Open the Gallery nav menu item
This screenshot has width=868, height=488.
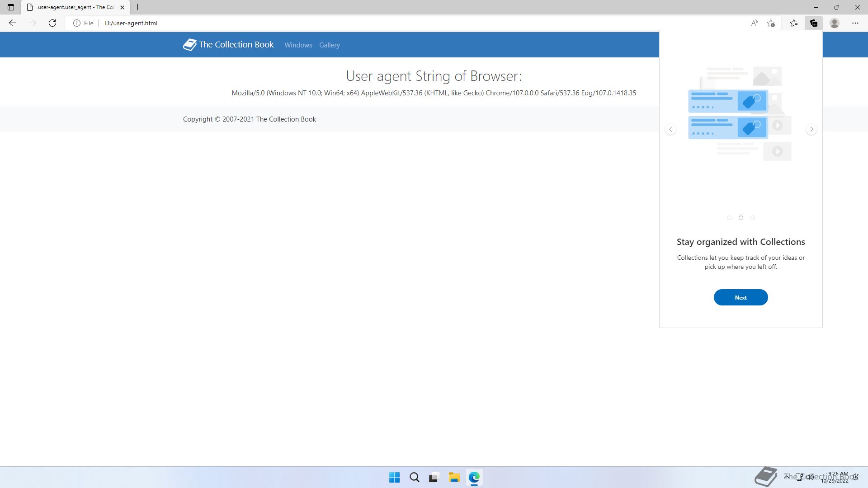pos(329,45)
